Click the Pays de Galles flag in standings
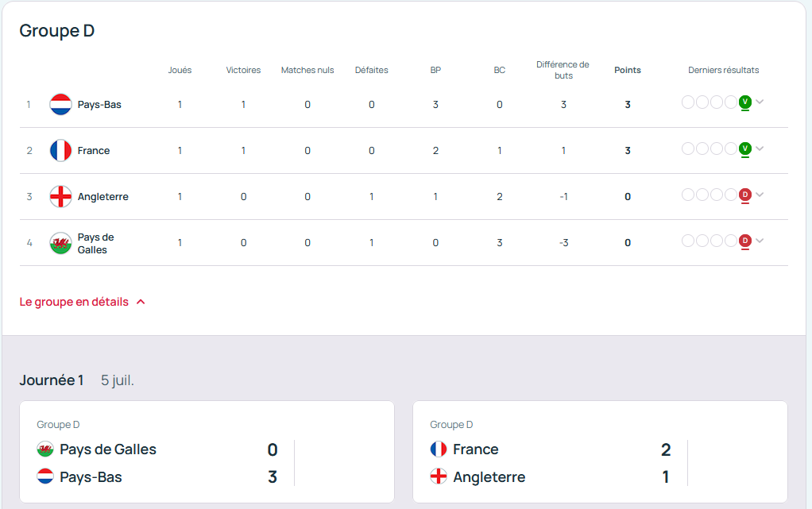 61,243
